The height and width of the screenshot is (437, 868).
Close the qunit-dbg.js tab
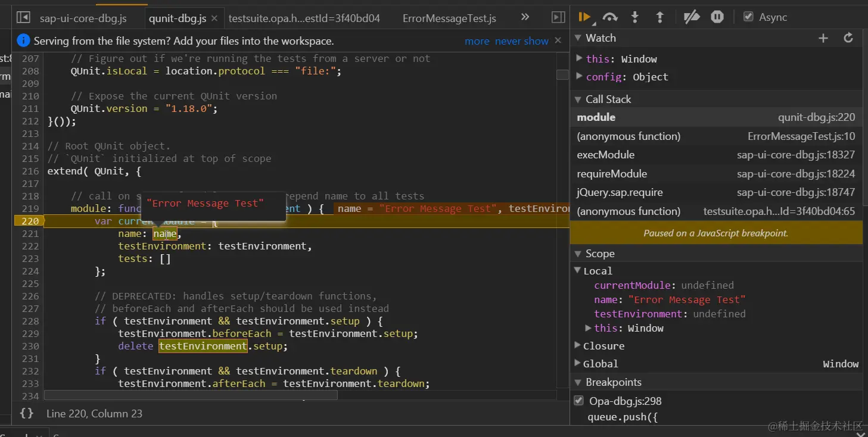click(x=214, y=18)
